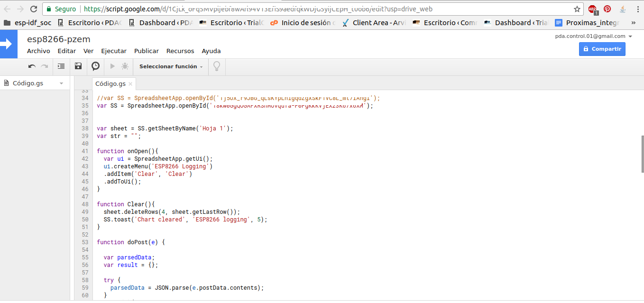Click the 'var result = {};' line
Screen dimensions: 644x303
(131, 265)
